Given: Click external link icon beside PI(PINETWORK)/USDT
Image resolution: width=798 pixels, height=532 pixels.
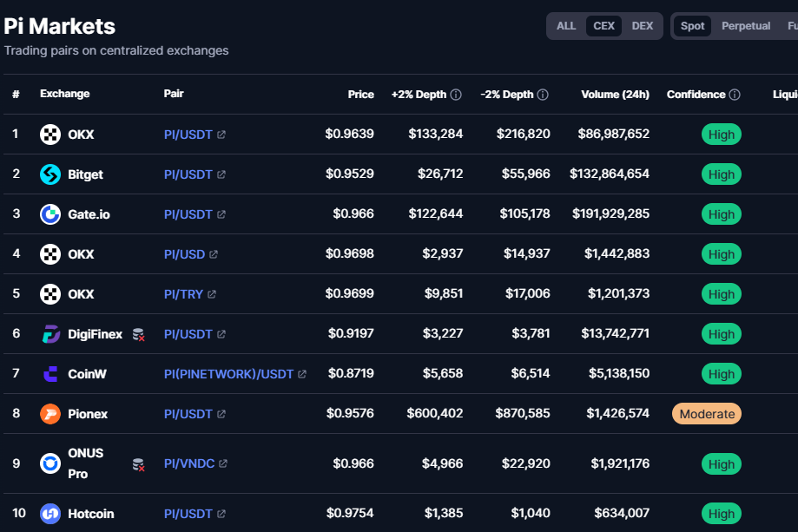Looking at the screenshot, I should [302, 374].
